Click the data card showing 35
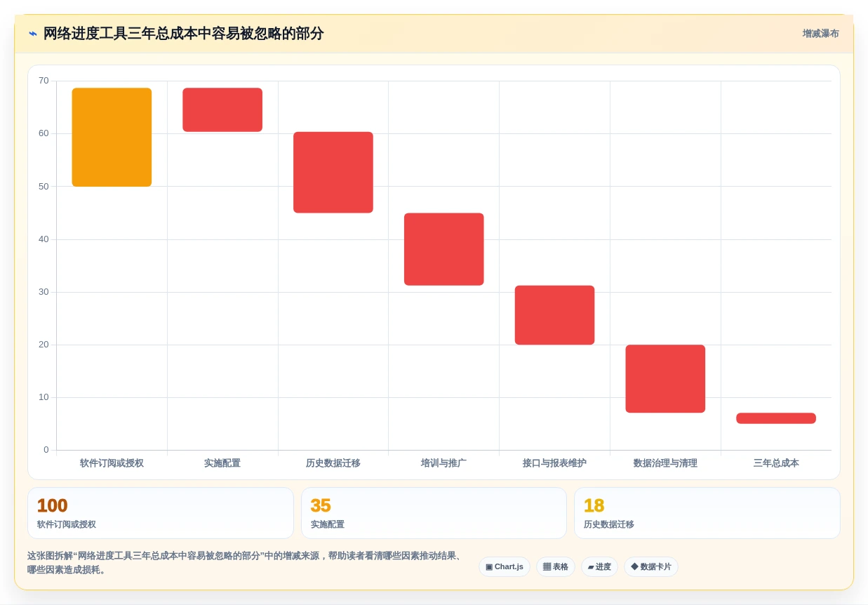This screenshot has width=868, height=605. 434,513
